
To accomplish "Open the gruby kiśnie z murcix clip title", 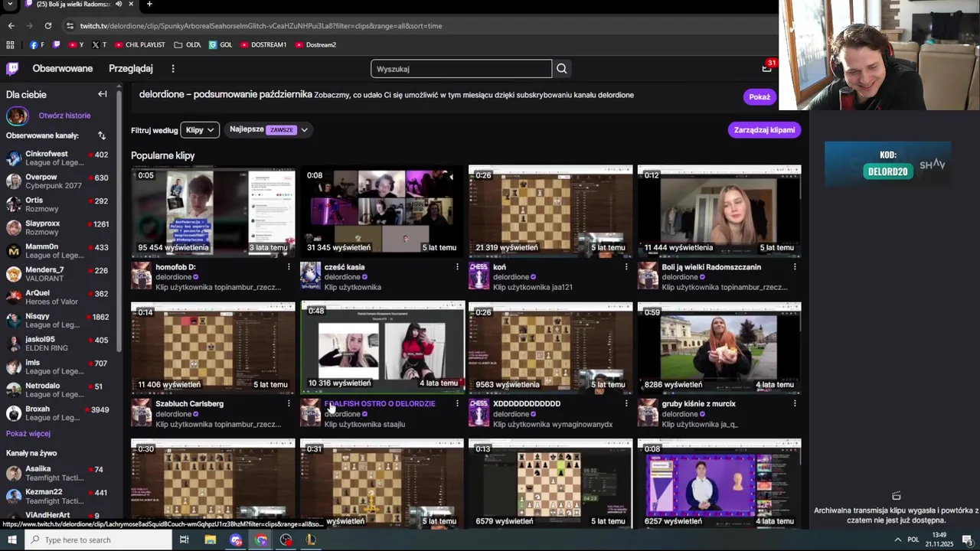I will click(x=698, y=403).
